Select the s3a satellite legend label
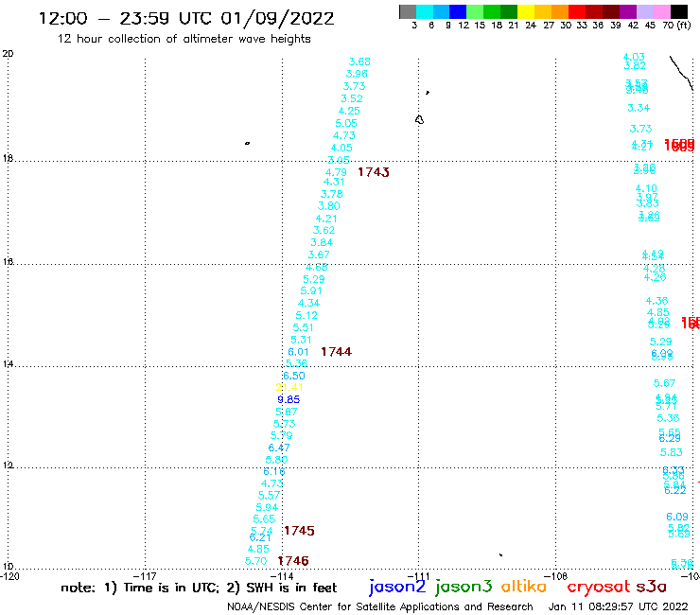Image resolution: width=700 pixels, height=615 pixels. pyautogui.click(x=652, y=588)
